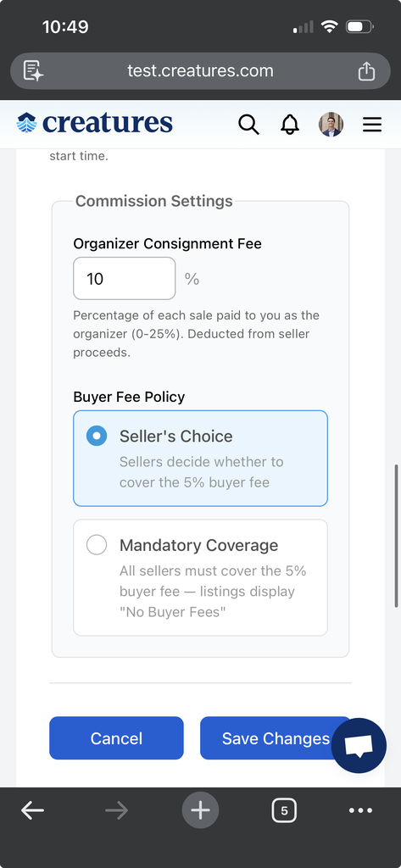Open the chat support bubble
401x868 pixels.
(359, 746)
